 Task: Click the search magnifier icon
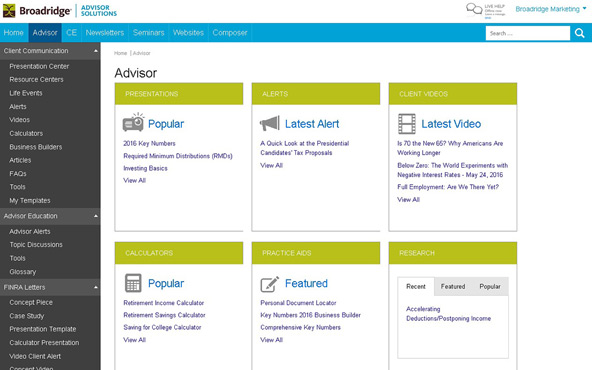point(580,33)
